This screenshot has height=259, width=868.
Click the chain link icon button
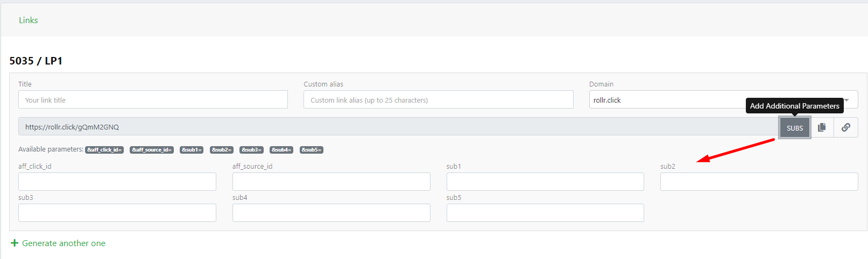point(846,127)
